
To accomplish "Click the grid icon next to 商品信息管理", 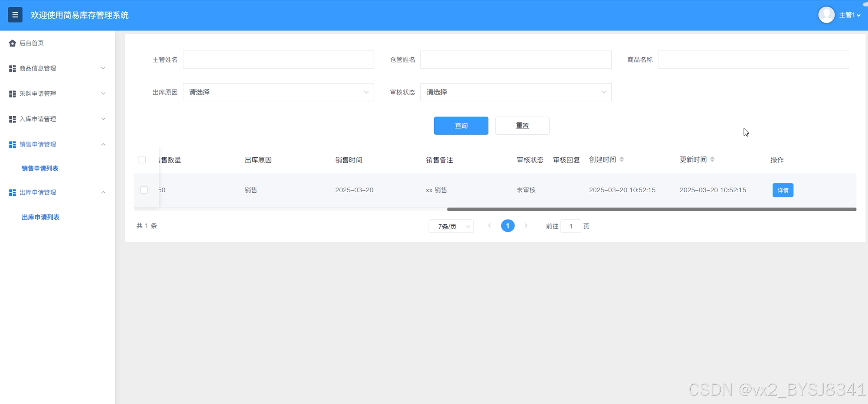I will [x=13, y=69].
